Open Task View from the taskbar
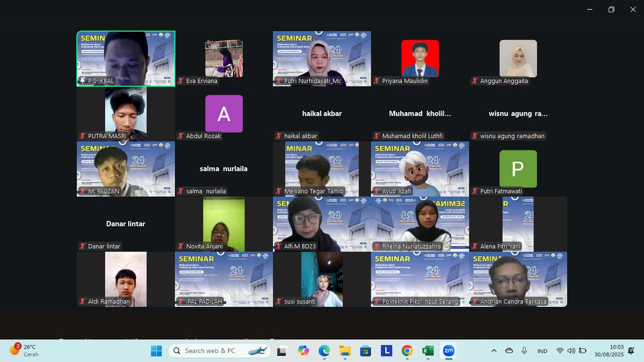Viewport: 644px width, 362px height. tap(282, 351)
